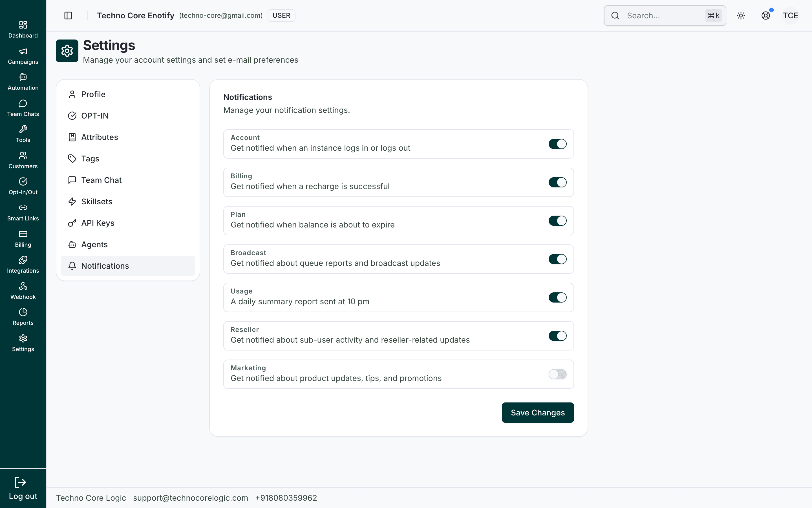Click the ⌘k shortcut badge
Image resolution: width=812 pixels, height=508 pixels.
pyautogui.click(x=713, y=16)
